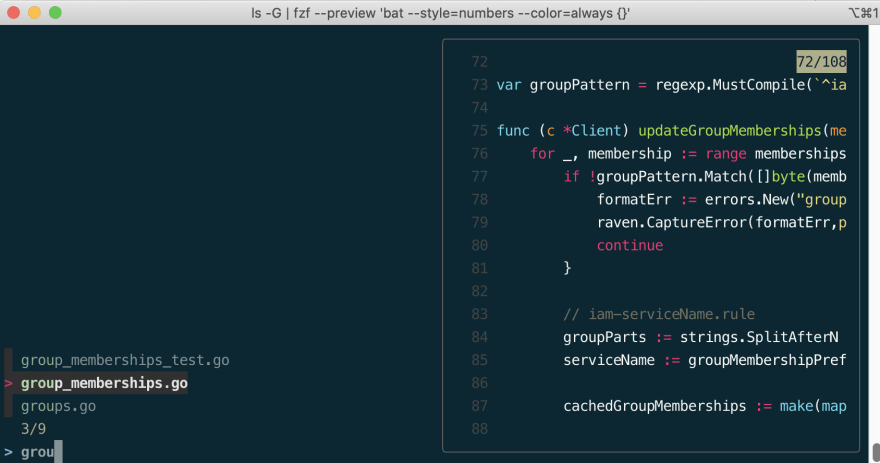Click updateGroupMemberships function name on line 75

730,131
